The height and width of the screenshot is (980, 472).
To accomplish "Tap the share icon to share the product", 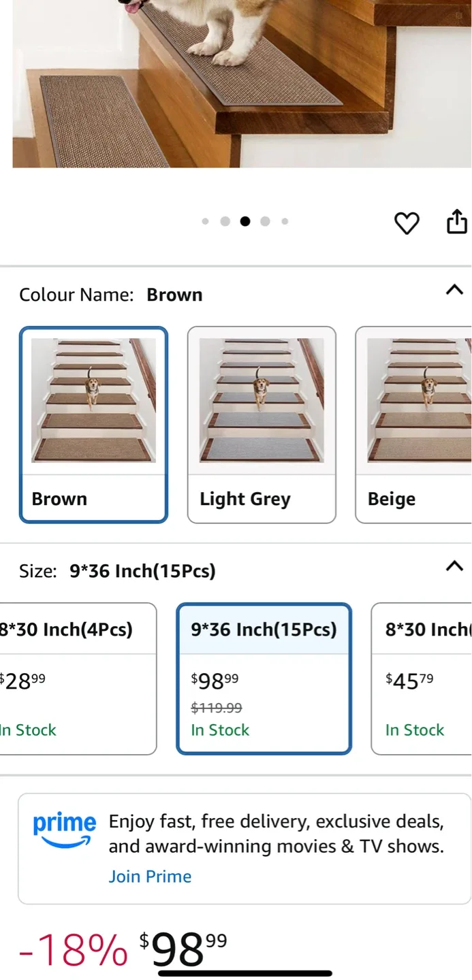I will point(457,221).
